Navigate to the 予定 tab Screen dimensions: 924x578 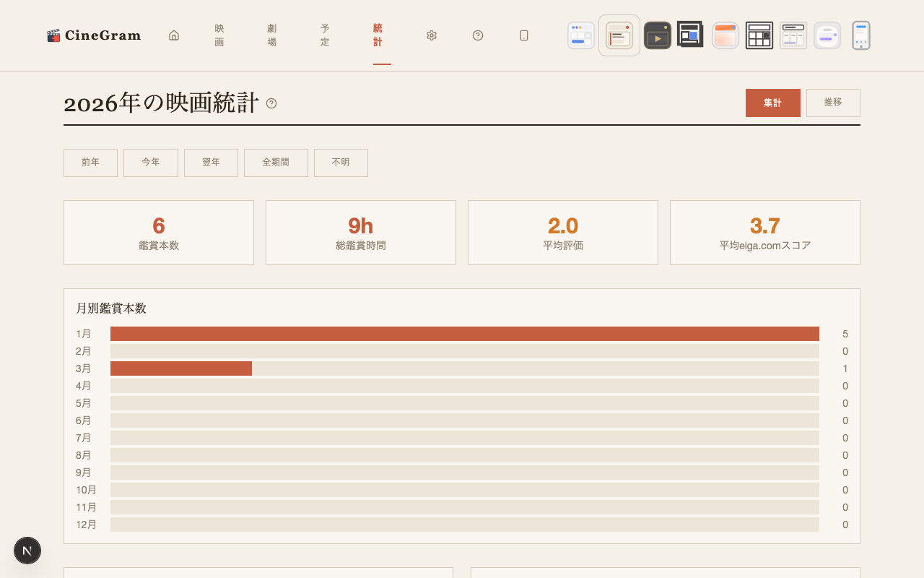point(325,35)
